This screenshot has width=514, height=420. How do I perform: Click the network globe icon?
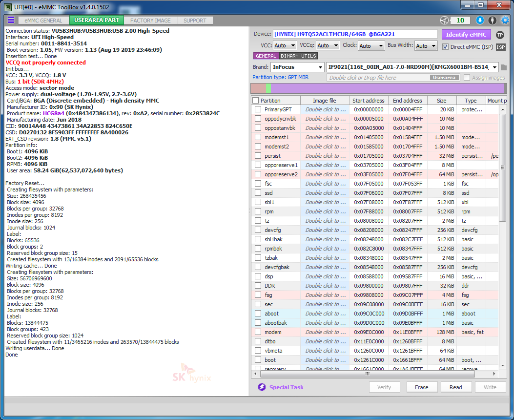click(444, 21)
